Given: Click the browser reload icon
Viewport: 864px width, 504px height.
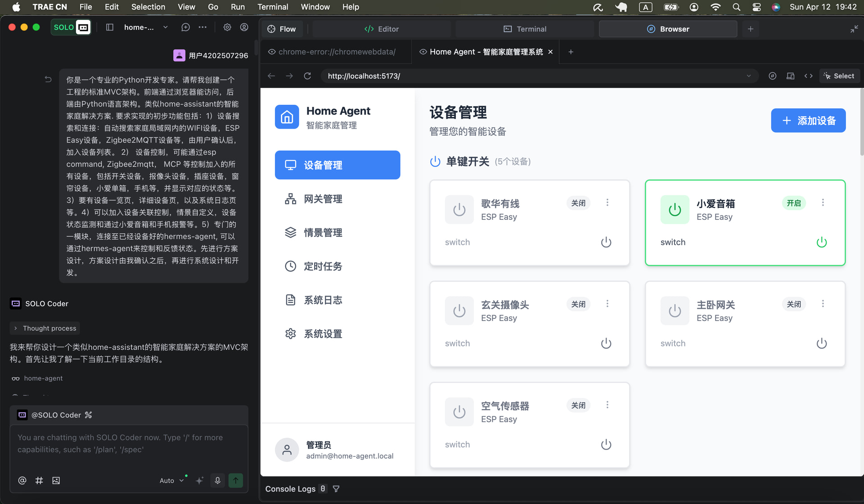Looking at the screenshot, I should pos(307,76).
